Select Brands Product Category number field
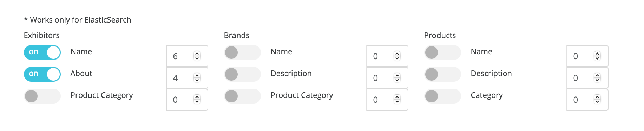This screenshot has width=644, height=131. 387,100
